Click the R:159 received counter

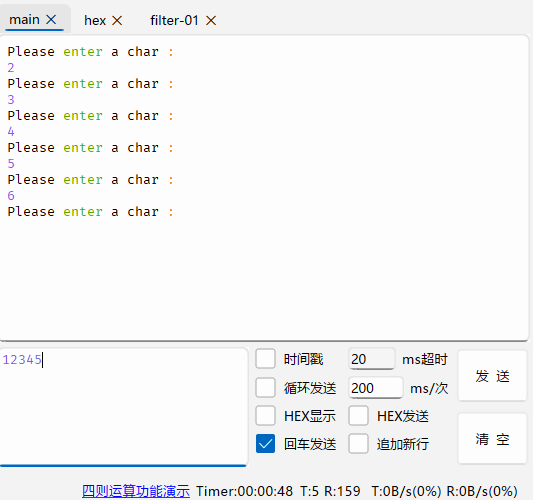coord(342,491)
